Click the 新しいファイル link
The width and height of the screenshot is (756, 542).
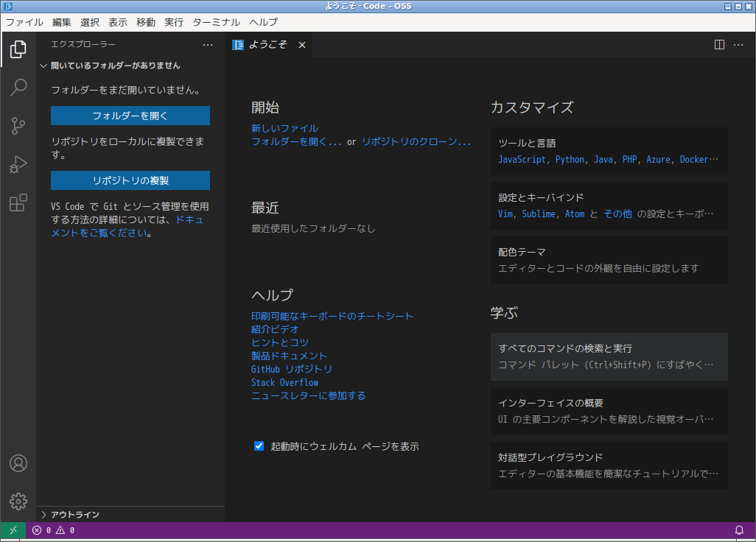284,128
